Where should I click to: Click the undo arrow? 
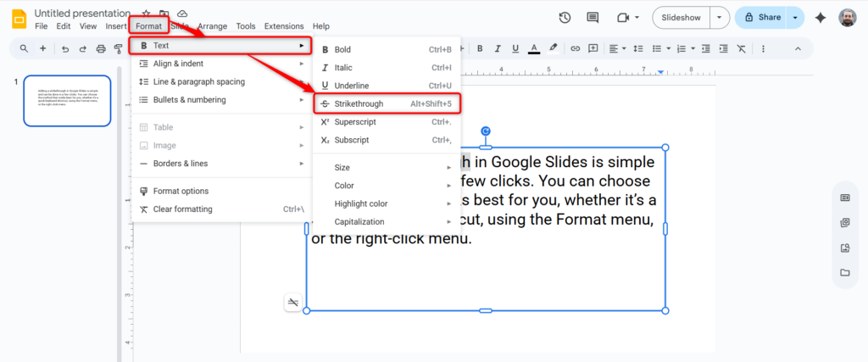coord(64,48)
